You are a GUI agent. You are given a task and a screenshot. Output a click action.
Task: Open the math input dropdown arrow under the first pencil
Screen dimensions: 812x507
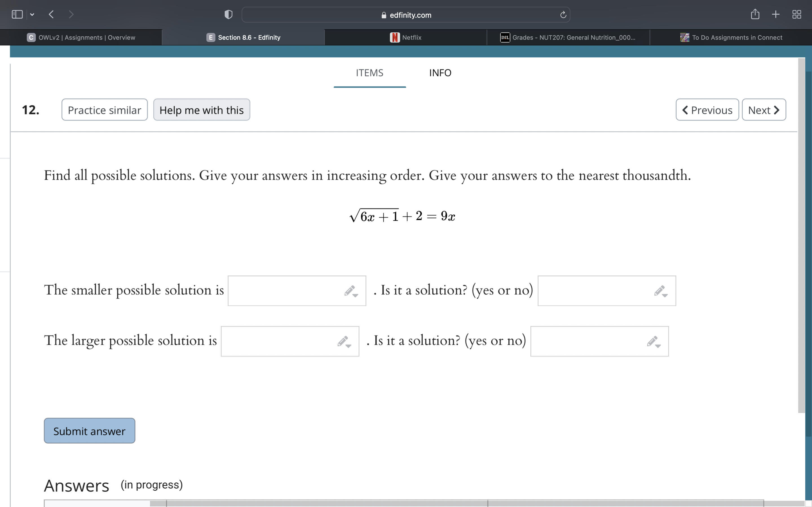(x=356, y=295)
